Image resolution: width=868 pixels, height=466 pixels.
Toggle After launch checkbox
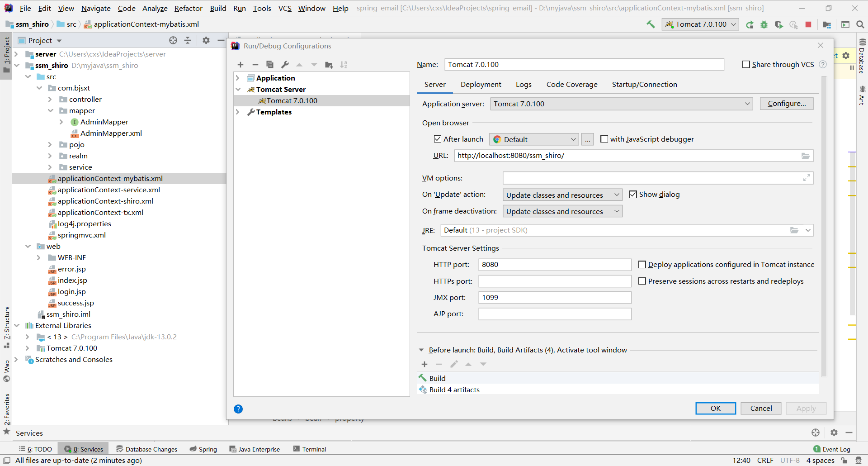437,139
